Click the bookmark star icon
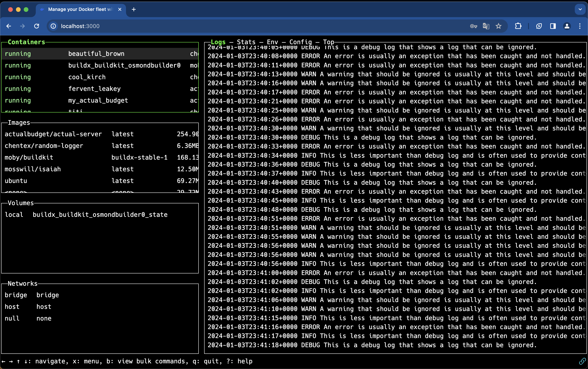Image resolution: width=588 pixels, height=369 pixels. coord(499,26)
